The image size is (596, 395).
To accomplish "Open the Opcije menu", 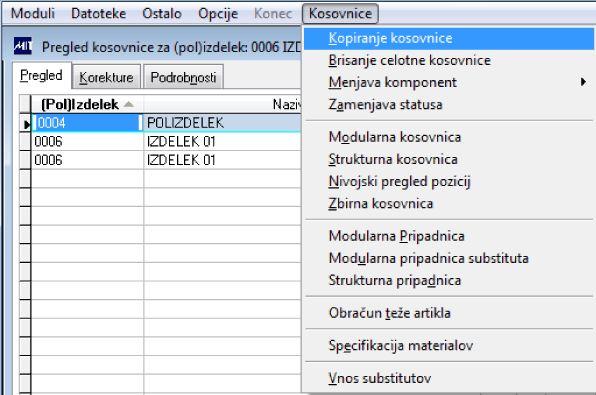I will point(218,13).
